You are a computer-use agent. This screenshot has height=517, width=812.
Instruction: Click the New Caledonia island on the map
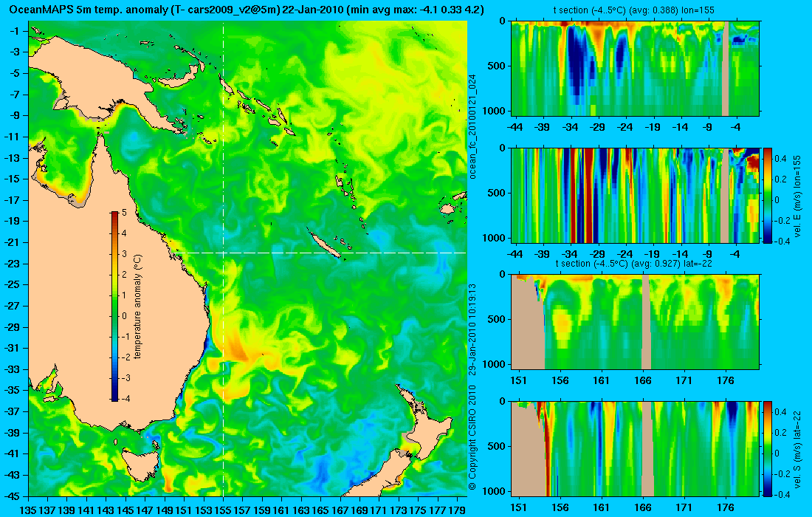324,244
